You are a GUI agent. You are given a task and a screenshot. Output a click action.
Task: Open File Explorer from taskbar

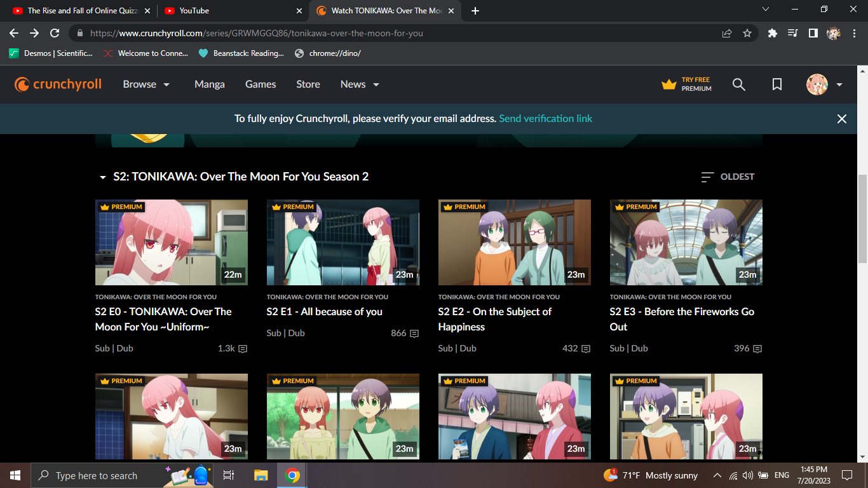pos(261,475)
